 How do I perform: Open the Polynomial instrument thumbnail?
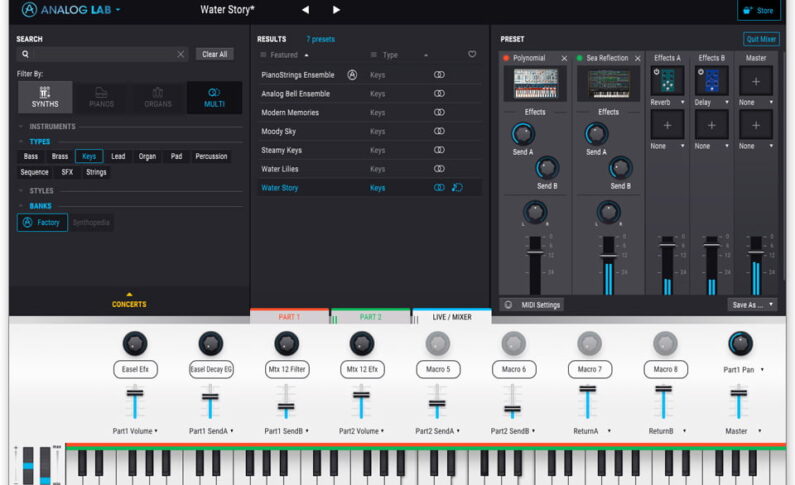[535, 84]
